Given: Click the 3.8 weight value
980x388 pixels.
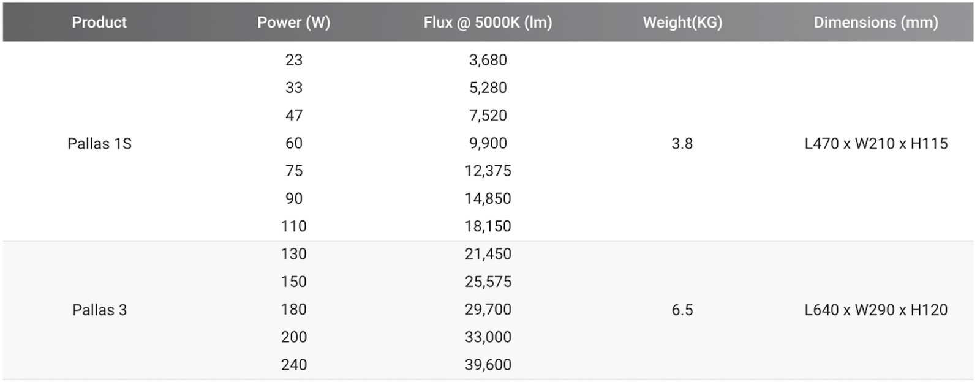Looking at the screenshot, I should pyautogui.click(x=682, y=144).
